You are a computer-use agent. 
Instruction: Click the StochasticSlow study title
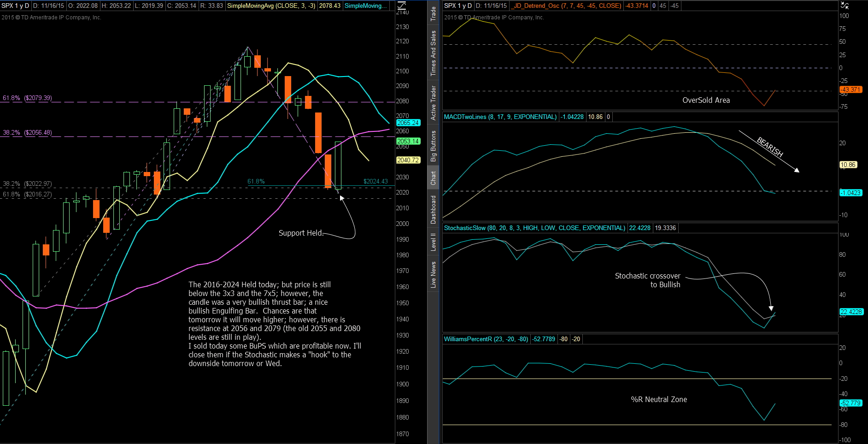coord(534,228)
